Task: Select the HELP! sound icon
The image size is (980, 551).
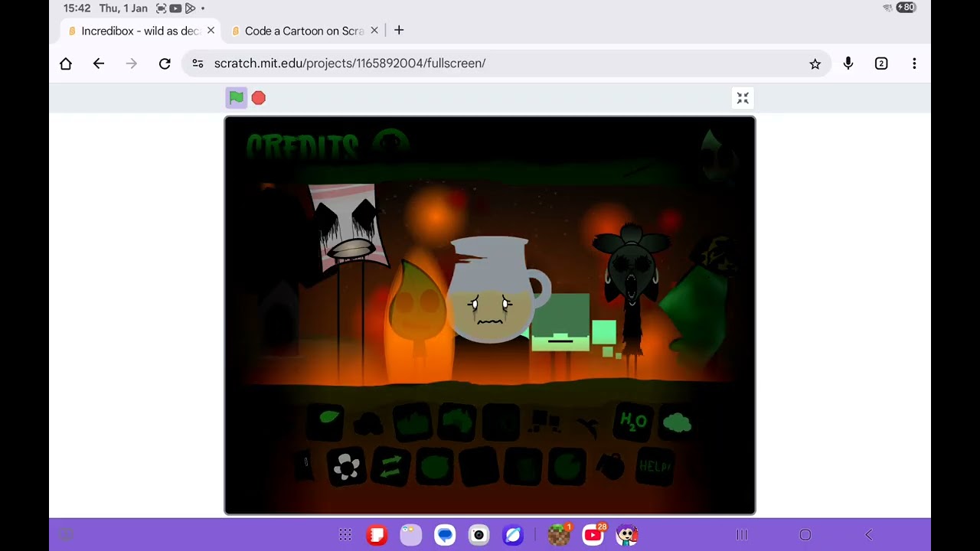Action: coord(655,466)
